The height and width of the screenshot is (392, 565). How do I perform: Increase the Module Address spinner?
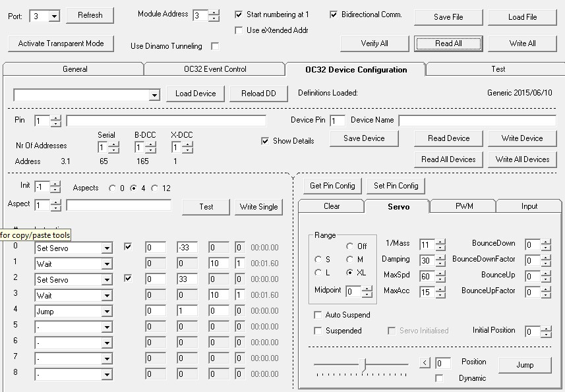coord(214,13)
